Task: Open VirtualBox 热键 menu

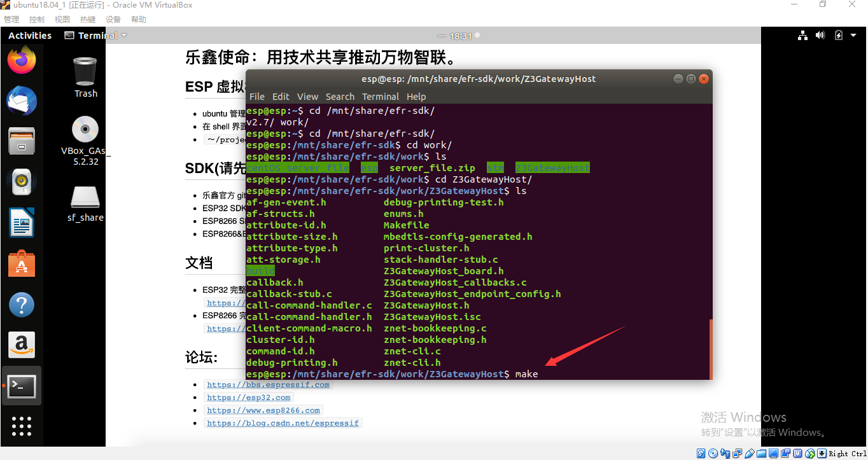Action: pyautogui.click(x=88, y=20)
